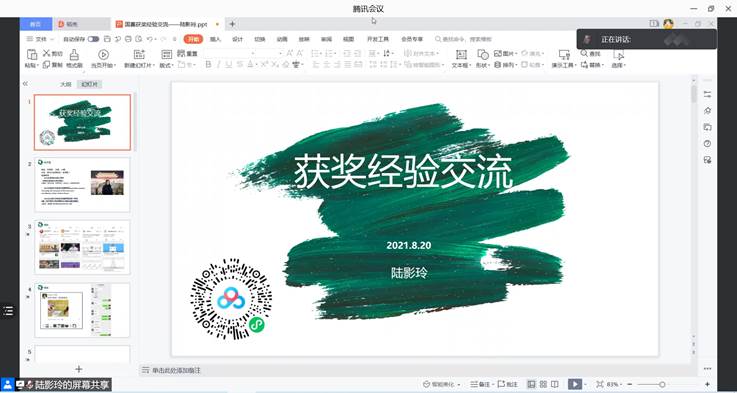Open the reading view book icon

point(555,384)
